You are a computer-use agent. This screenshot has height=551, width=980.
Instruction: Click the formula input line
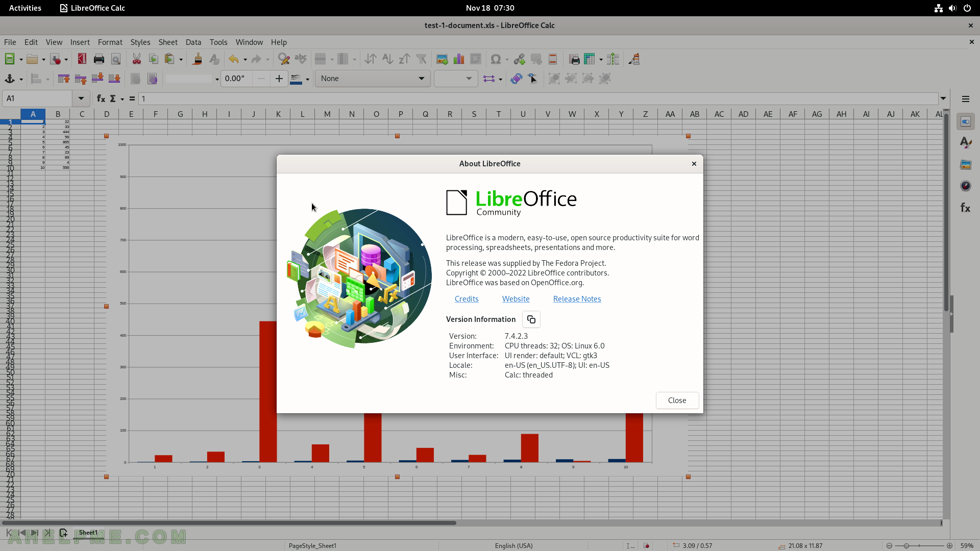538,98
